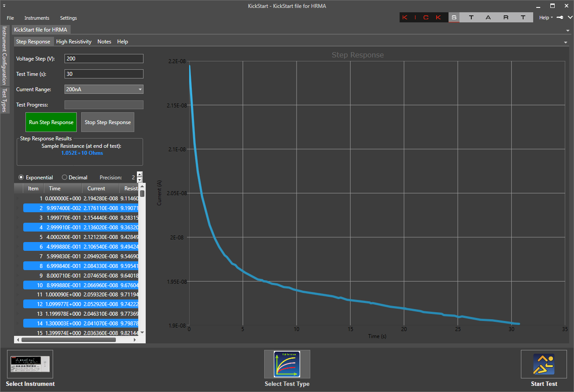Switch to the High Resistivity tab
Screen dimensions: 574x392
click(74, 41)
